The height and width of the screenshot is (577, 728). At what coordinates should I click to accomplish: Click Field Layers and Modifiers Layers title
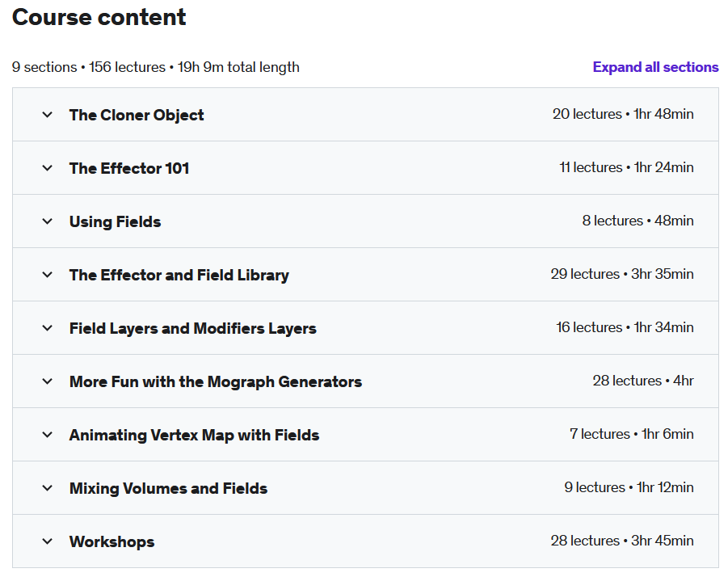[192, 329]
